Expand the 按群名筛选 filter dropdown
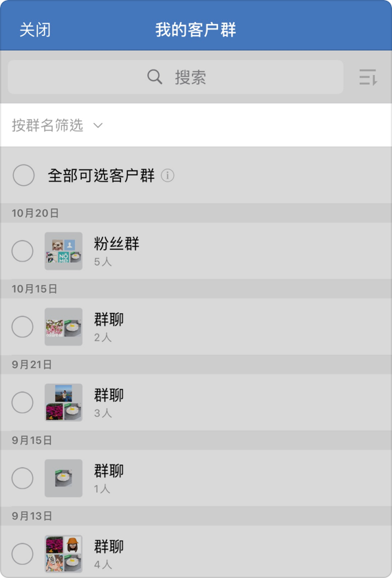Image resolution: width=392 pixels, height=578 pixels. [x=57, y=125]
